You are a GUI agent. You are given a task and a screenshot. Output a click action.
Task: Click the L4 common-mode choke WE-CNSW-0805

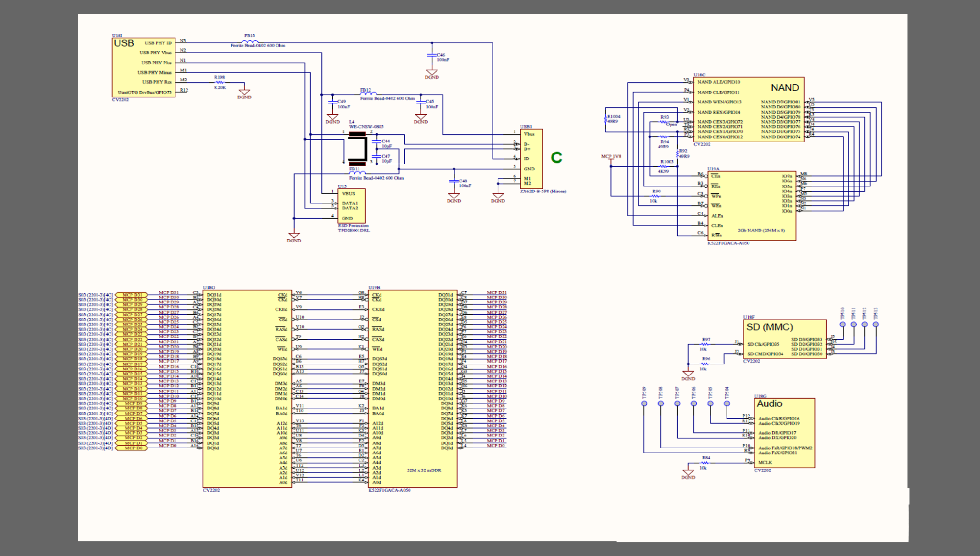(357, 148)
